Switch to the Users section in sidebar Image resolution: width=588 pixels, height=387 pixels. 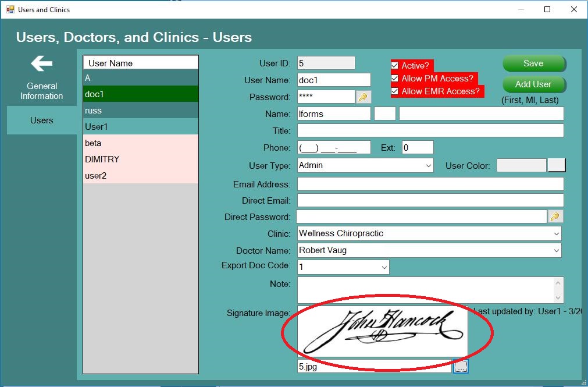pos(41,120)
